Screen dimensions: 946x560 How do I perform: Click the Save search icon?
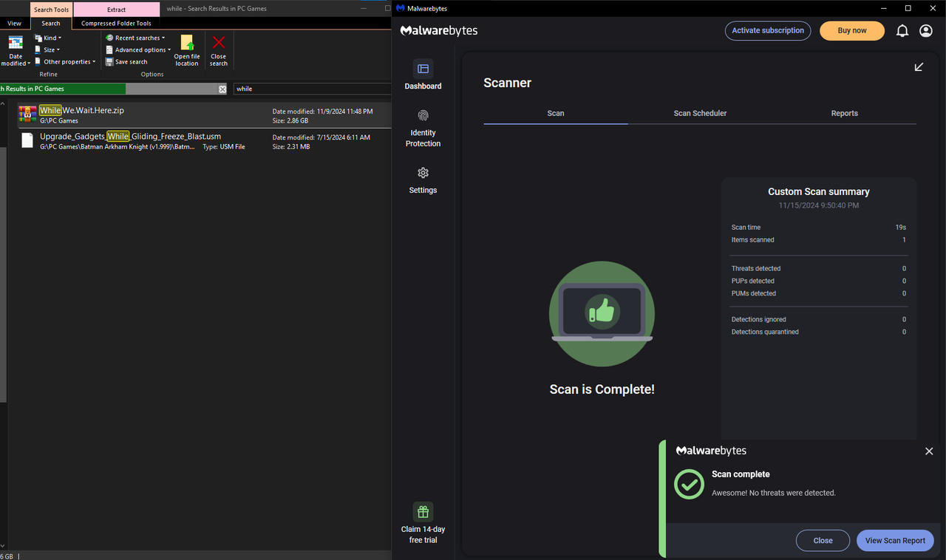pos(109,62)
